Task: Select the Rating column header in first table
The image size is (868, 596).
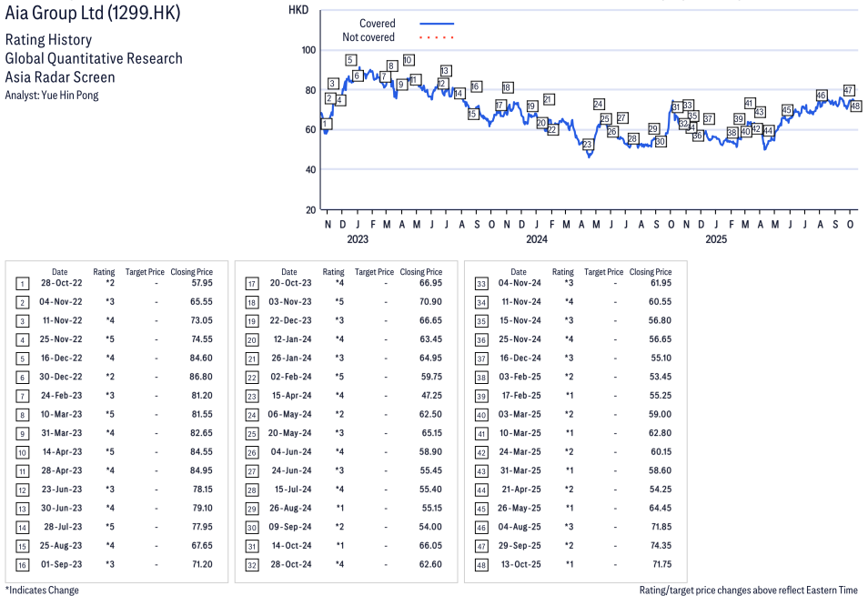Action: (x=104, y=272)
